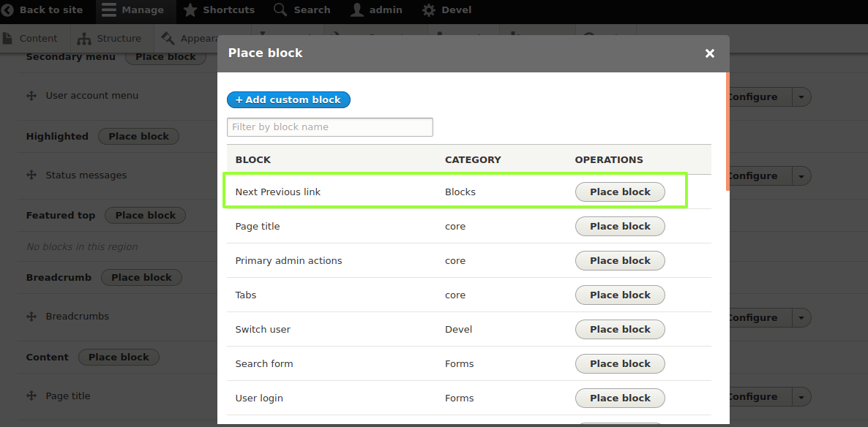Select the Content tab
Screen dimensions: 868x427
click(x=38, y=38)
